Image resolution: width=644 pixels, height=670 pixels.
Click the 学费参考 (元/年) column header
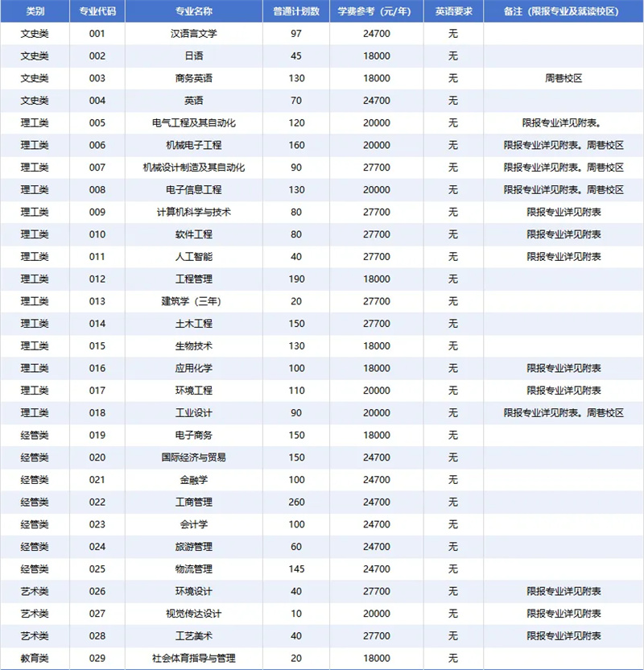[377, 11]
